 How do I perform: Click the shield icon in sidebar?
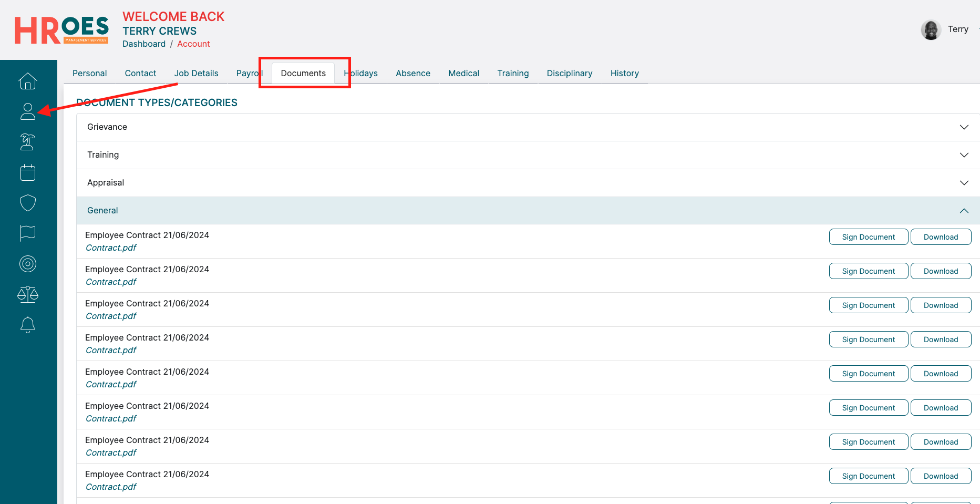click(28, 203)
